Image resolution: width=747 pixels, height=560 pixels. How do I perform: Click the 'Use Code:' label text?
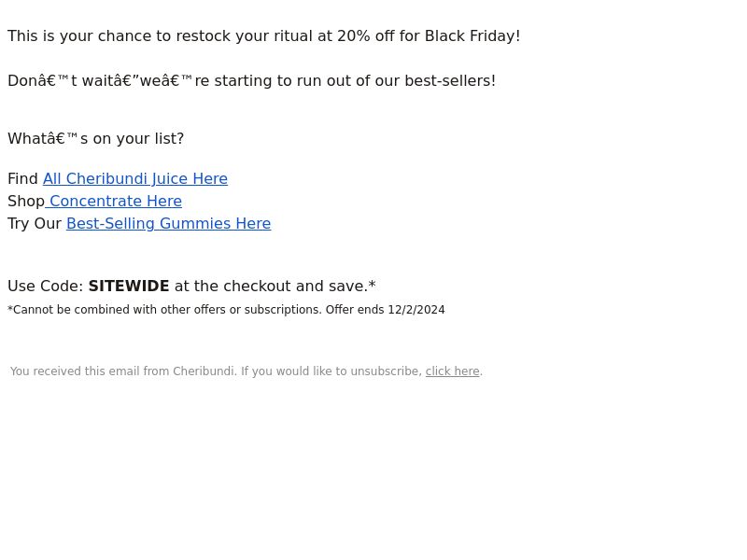[45, 286]
